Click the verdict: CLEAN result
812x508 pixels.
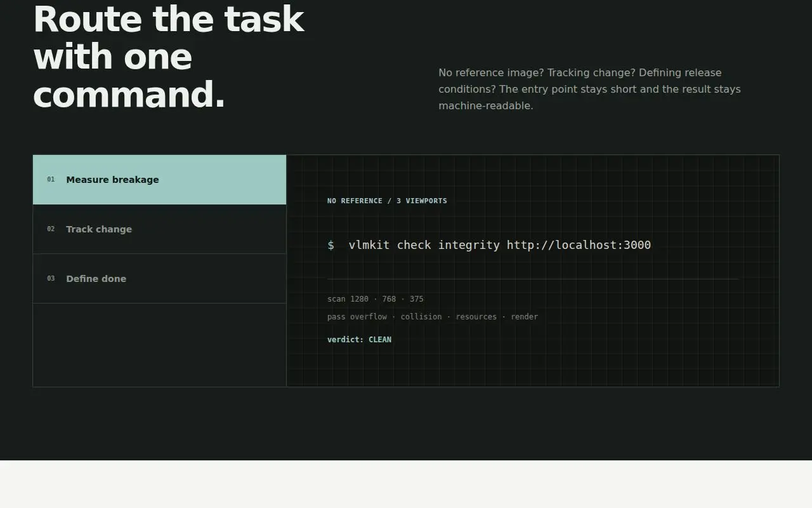(x=359, y=340)
